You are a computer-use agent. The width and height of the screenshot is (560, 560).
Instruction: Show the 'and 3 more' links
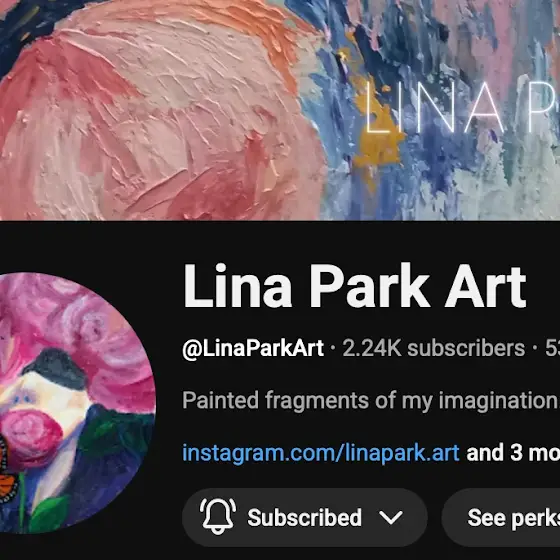click(513, 452)
